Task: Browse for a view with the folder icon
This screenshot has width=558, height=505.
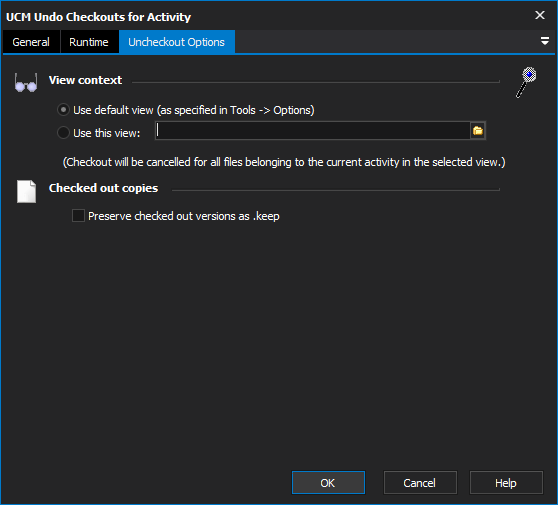Action: pyautogui.click(x=478, y=131)
